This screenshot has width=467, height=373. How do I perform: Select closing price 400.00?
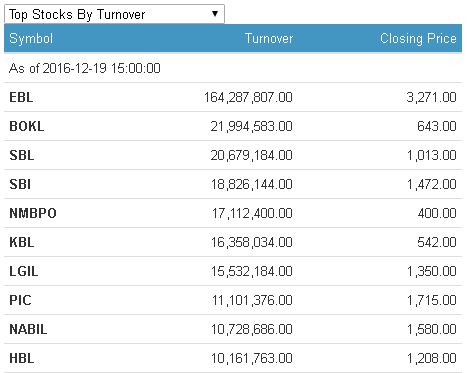(x=437, y=213)
